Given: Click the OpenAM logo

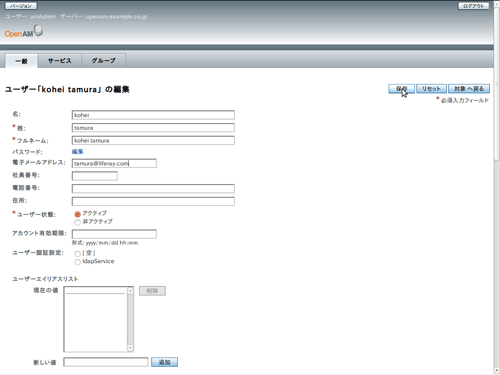Looking at the screenshot, I should coord(24,32).
